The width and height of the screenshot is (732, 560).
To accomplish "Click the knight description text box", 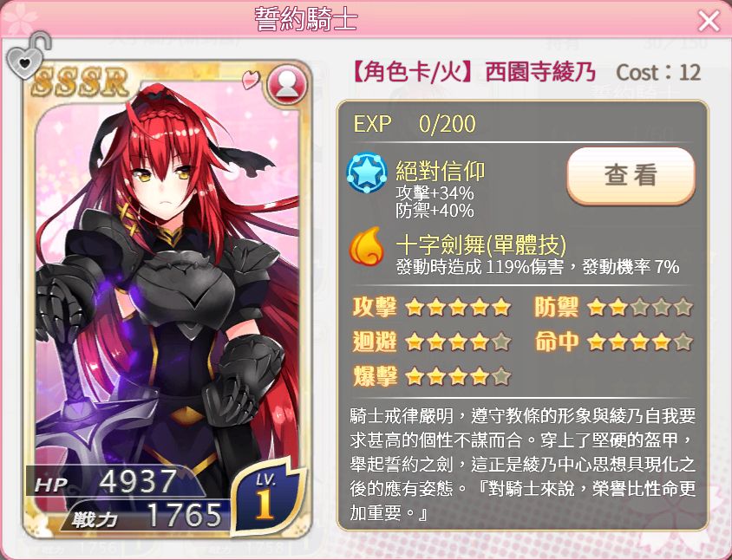I will 522,465.
